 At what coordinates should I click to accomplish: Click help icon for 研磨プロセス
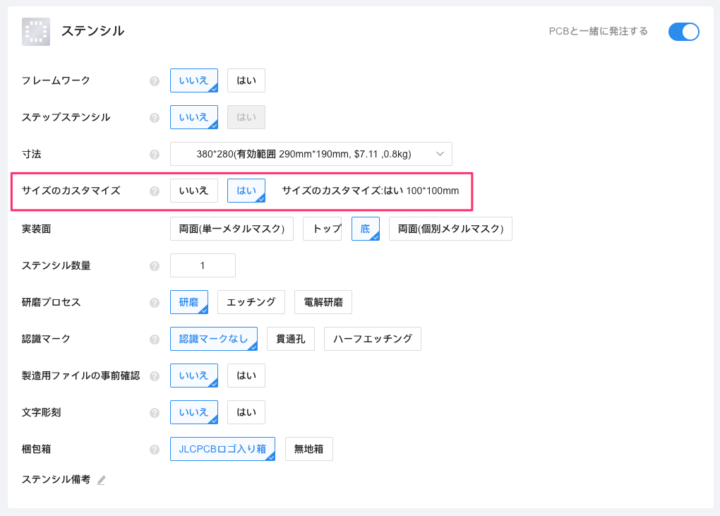(x=154, y=302)
